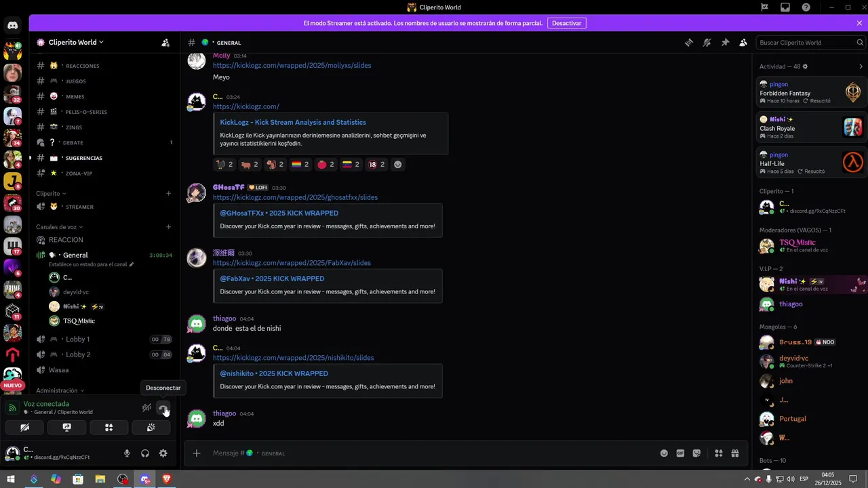Create channel in Canales de voz
Viewport: 868px width, 488px height.
(169, 227)
